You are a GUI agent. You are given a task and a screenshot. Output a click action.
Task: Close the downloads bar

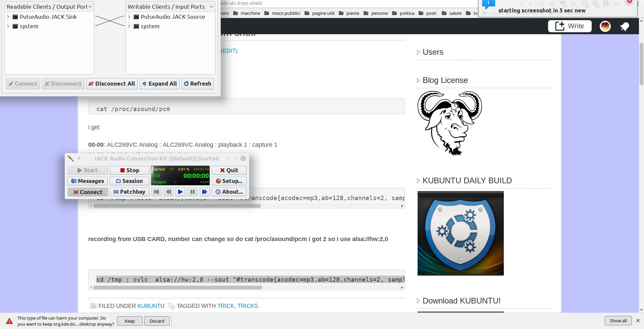[638, 321]
